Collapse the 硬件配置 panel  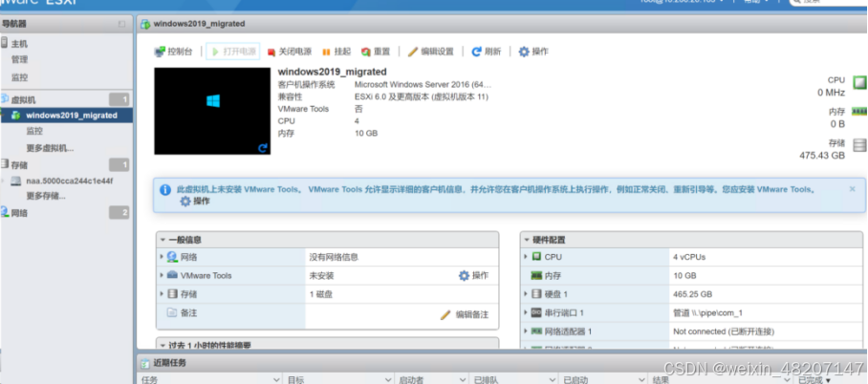527,240
